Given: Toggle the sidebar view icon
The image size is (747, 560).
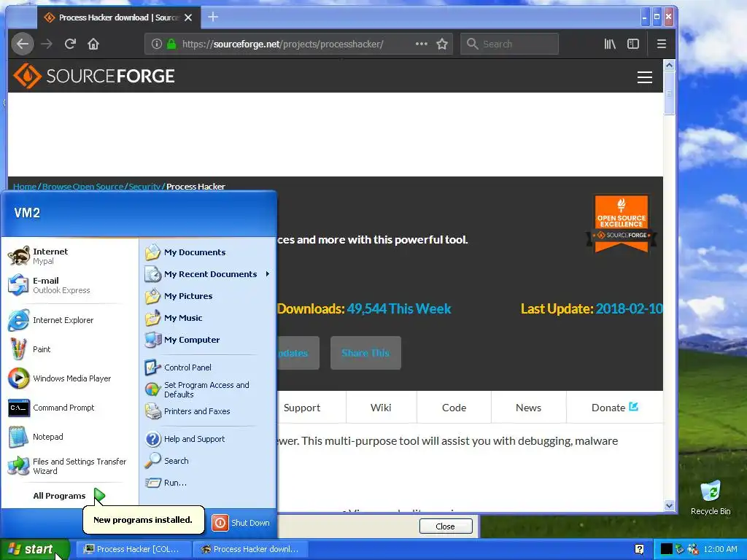Looking at the screenshot, I should [x=633, y=44].
